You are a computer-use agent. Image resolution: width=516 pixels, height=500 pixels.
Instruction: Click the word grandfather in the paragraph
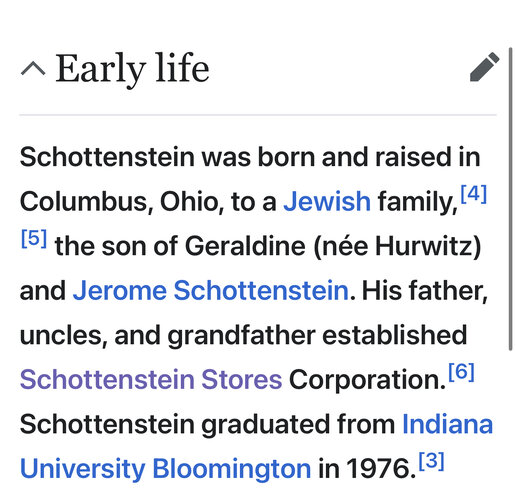click(x=241, y=335)
